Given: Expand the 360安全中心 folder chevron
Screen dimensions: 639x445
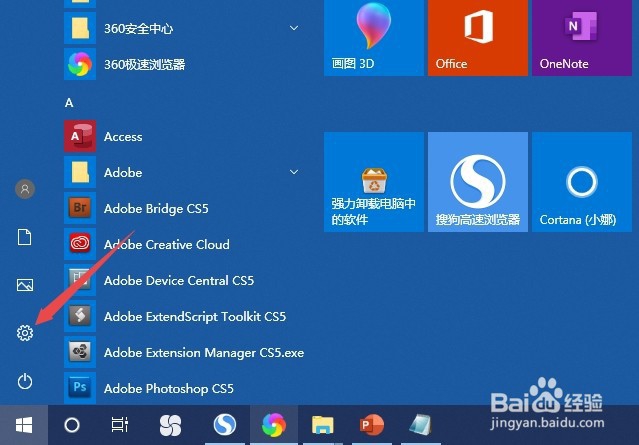Looking at the screenshot, I should coord(294,28).
